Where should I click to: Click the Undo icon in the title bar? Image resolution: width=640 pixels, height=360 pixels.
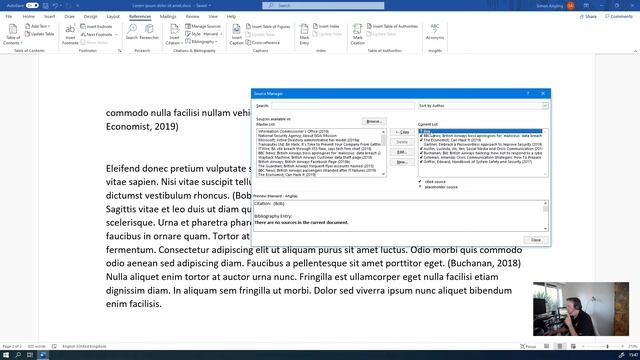click(x=55, y=6)
